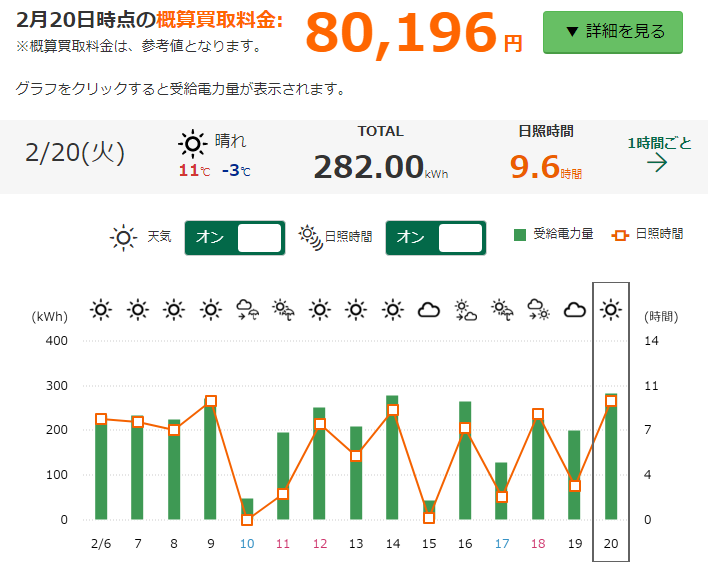Click the 日照時間 legend orange marker
This screenshot has height=573, width=708.
pyautogui.click(x=620, y=235)
